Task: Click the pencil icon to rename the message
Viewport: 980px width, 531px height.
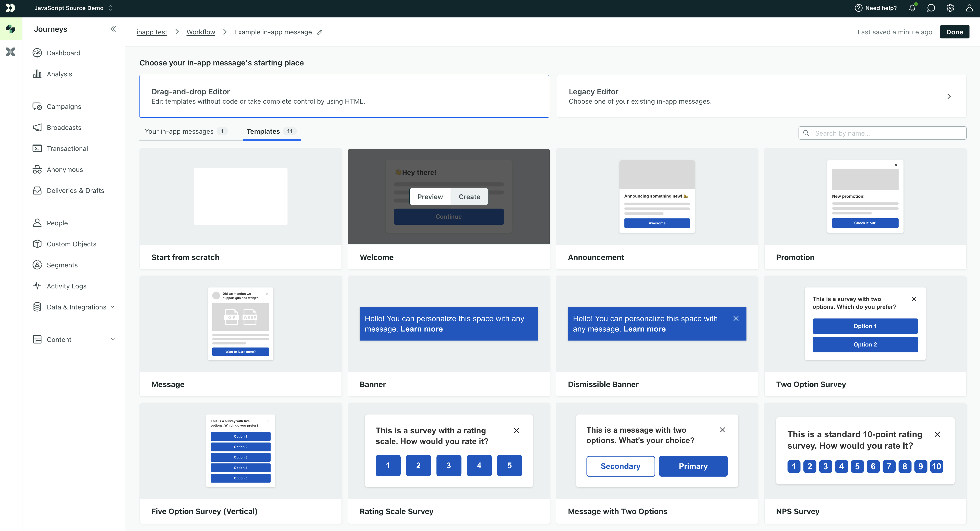Action: click(x=320, y=32)
